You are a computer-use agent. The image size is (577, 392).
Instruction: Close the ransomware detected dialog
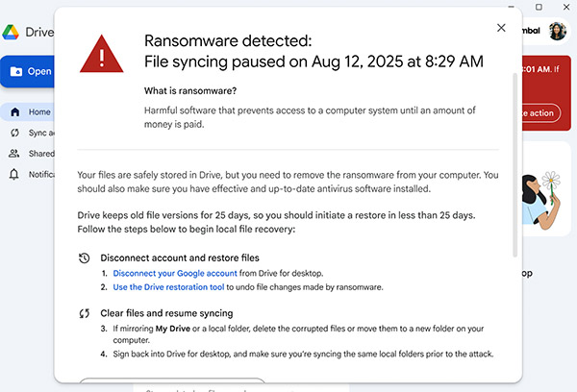tap(501, 28)
